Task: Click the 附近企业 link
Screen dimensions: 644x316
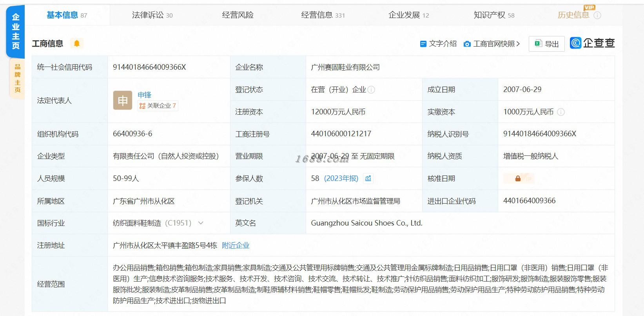Action: [236, 246]
